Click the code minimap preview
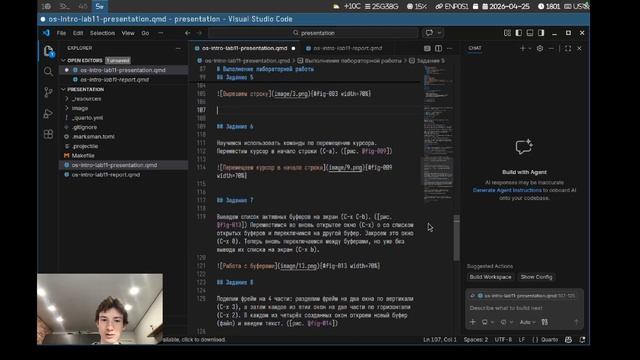 (x=438, y=135)
